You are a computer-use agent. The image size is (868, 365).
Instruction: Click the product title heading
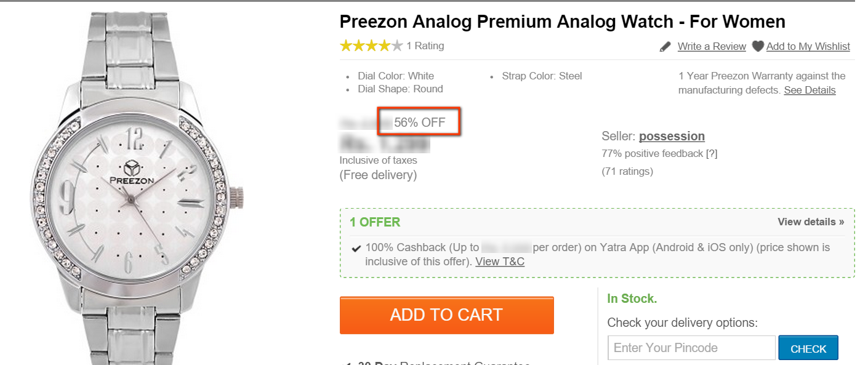point(562,22)
